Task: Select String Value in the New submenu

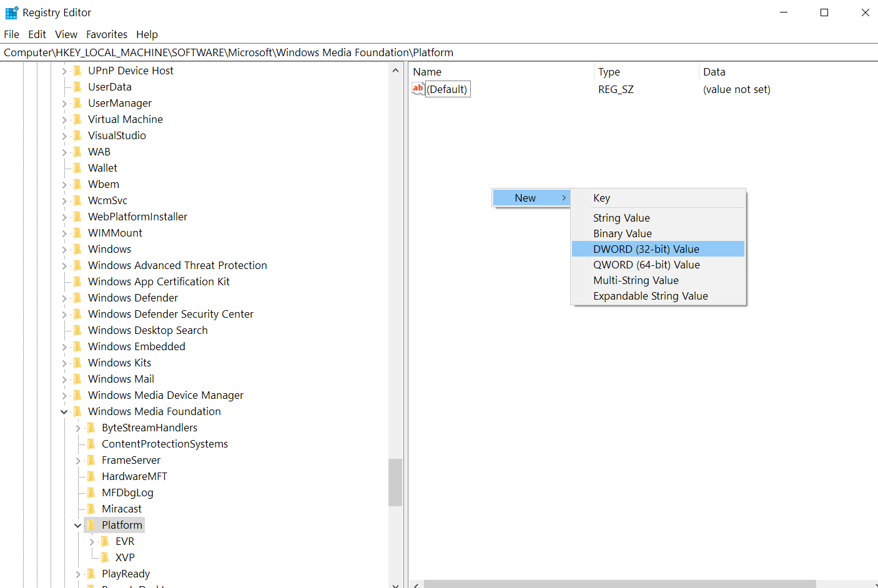Action: [621, 218]
